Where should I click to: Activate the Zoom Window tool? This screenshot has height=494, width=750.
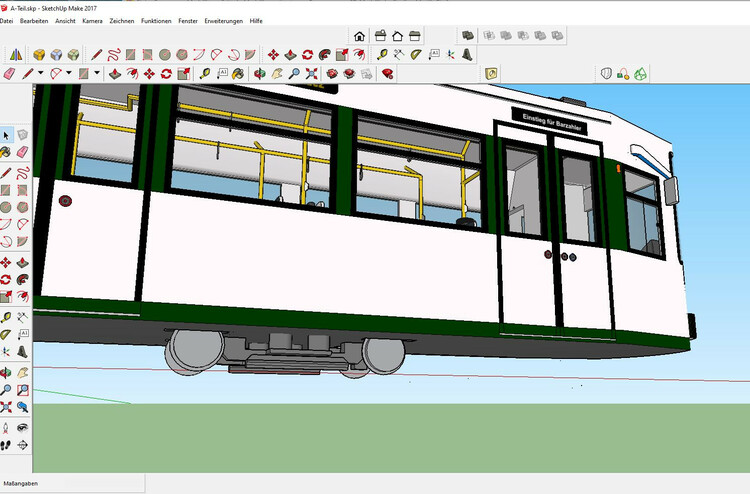click(22, 390)
